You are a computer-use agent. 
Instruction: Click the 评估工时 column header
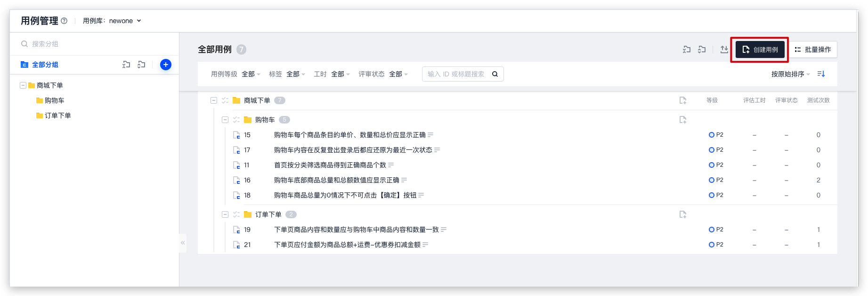(754, 100)
